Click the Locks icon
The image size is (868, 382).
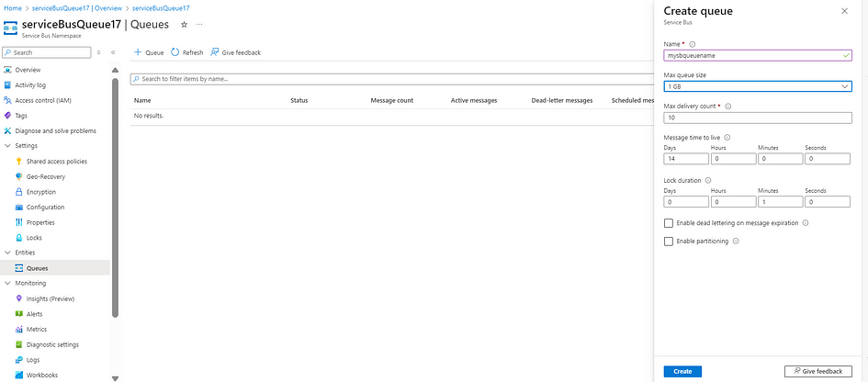pyautogui.click(x=18, y=238)
